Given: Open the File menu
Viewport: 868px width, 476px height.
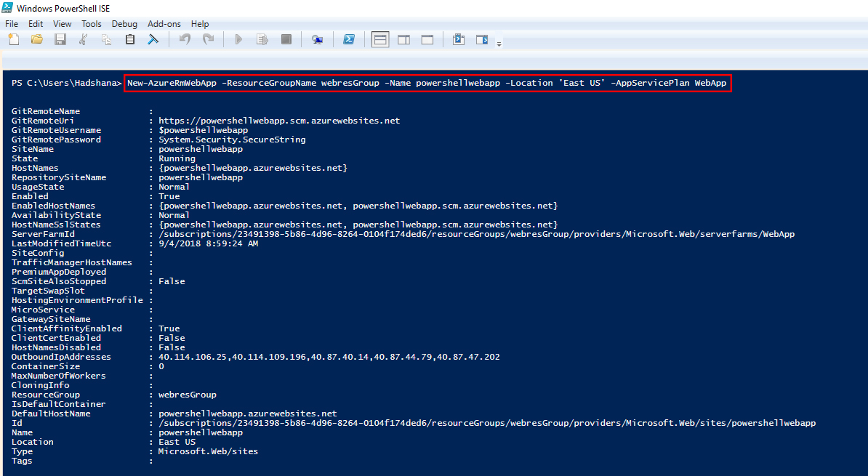Looking at the screenshot, I should click(12, 24).
